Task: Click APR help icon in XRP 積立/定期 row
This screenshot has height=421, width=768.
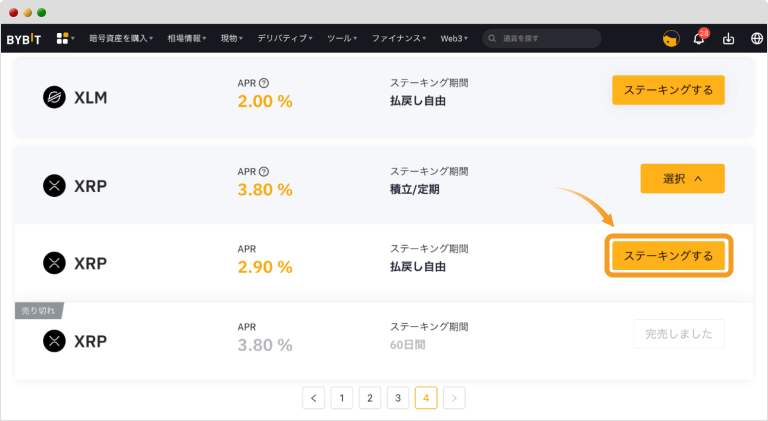Action: click(x=264, y=171)
